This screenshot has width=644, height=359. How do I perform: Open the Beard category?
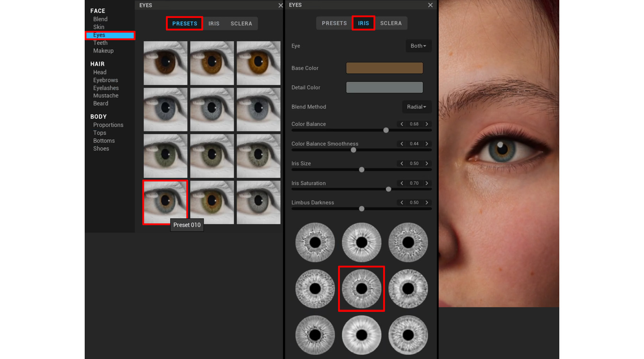click(x=101, y=103)
